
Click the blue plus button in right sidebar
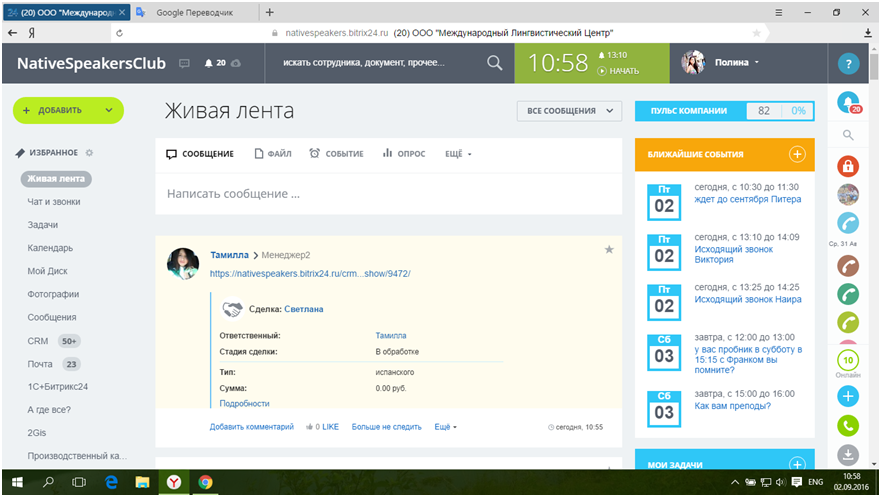click(848, 396)
